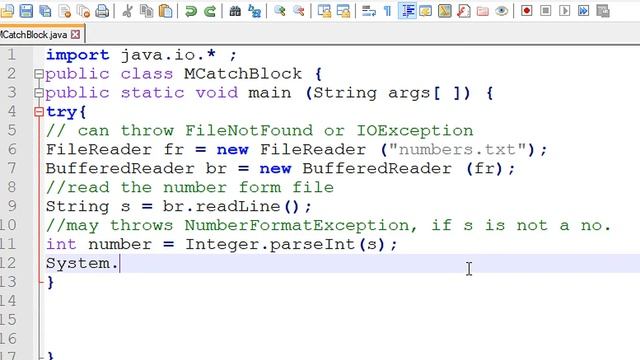The image size is (640, 360).
Task: Open Find with the binoculars icon
Action: point(235,11)
